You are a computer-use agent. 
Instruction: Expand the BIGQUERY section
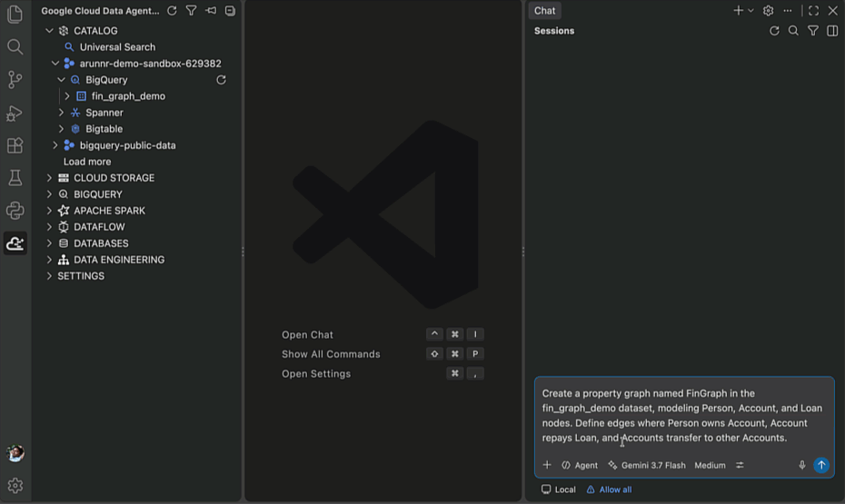click(x=50, y=194)
